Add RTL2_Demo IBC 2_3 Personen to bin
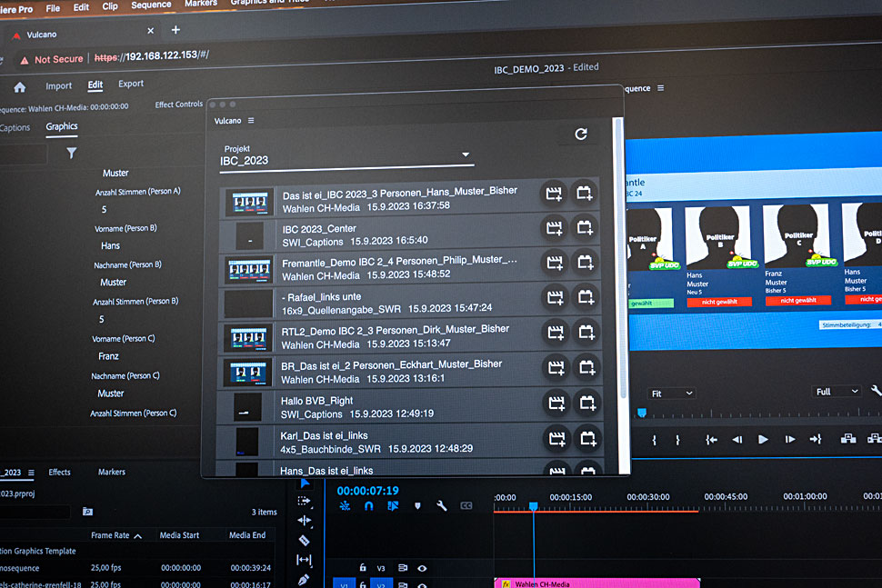Screen dimensions: 882x588 tap(586, 332)
